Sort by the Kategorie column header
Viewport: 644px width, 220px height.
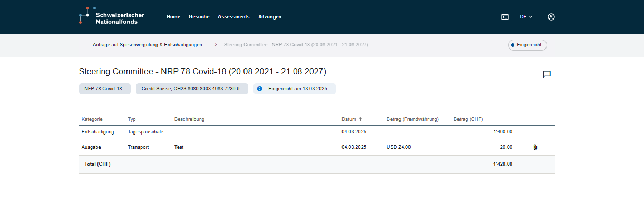[x=92, y=119]
